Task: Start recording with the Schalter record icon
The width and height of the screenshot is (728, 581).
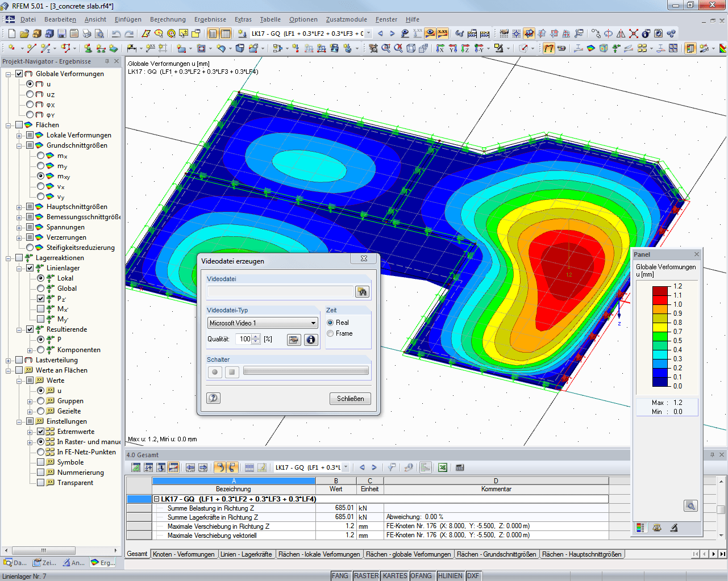Action: click(215, 372)
